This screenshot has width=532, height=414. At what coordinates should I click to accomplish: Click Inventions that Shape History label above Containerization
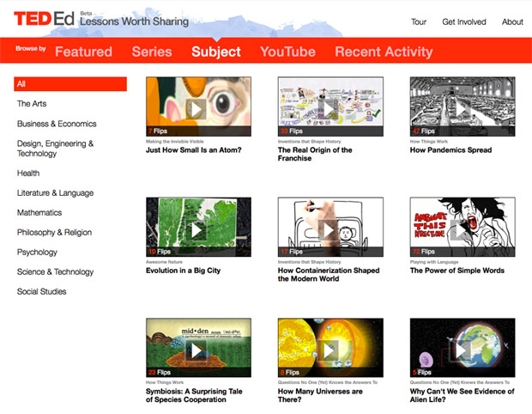coord(310,262)
